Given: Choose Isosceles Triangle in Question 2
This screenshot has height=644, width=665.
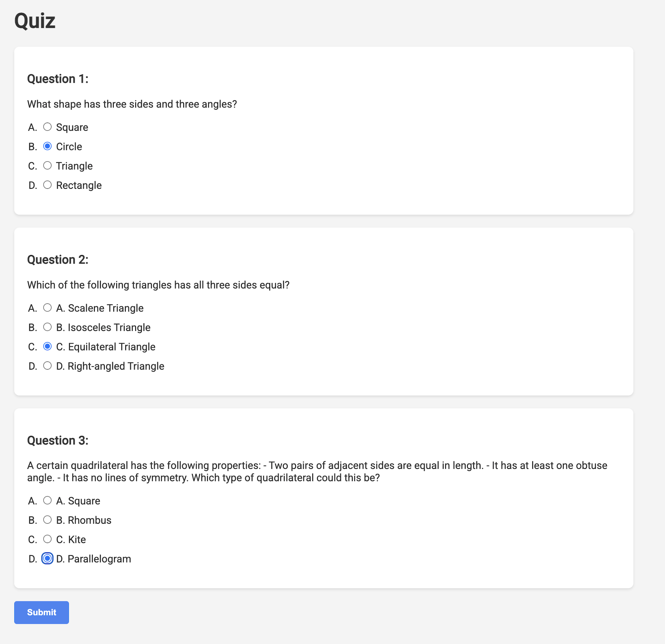Looking at the screenshot, I should [x=48, y=327].
